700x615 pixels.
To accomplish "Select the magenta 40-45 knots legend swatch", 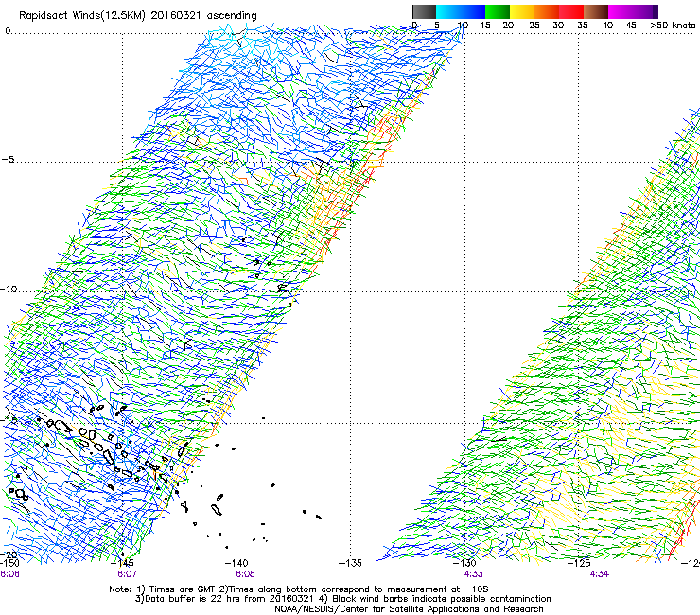I will pos(621,11).
